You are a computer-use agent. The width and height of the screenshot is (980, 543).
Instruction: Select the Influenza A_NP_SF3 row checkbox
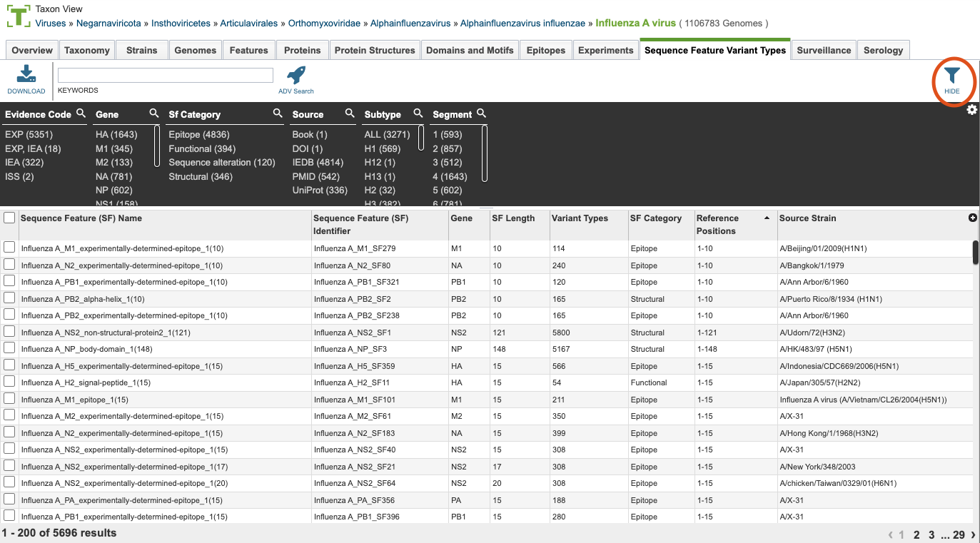(9, 347)
